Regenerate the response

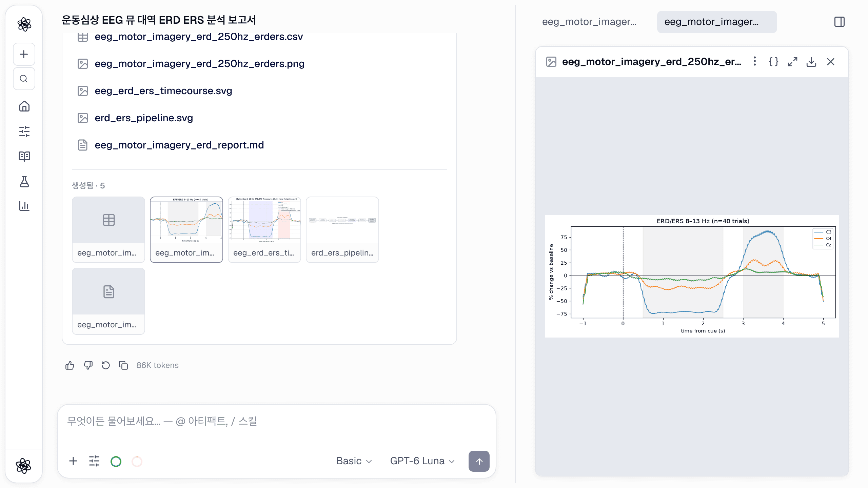[106, 365]
